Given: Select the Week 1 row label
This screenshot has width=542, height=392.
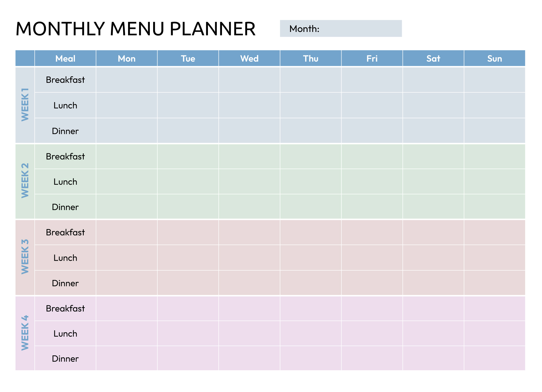Looking at the screenshot, I should point(25,105).
